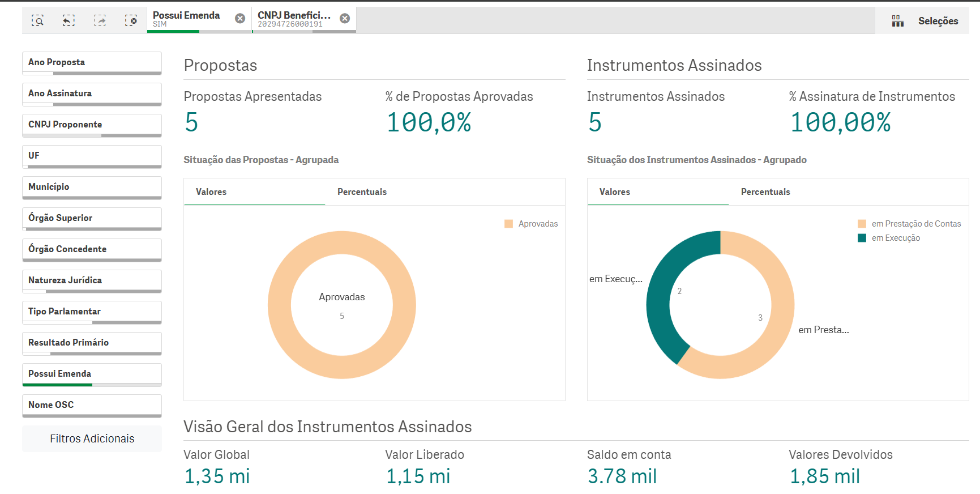Open the active CNPJ Beneficiário selection chip
This screenshot has width=980, height=494.
tap(294, 19)
